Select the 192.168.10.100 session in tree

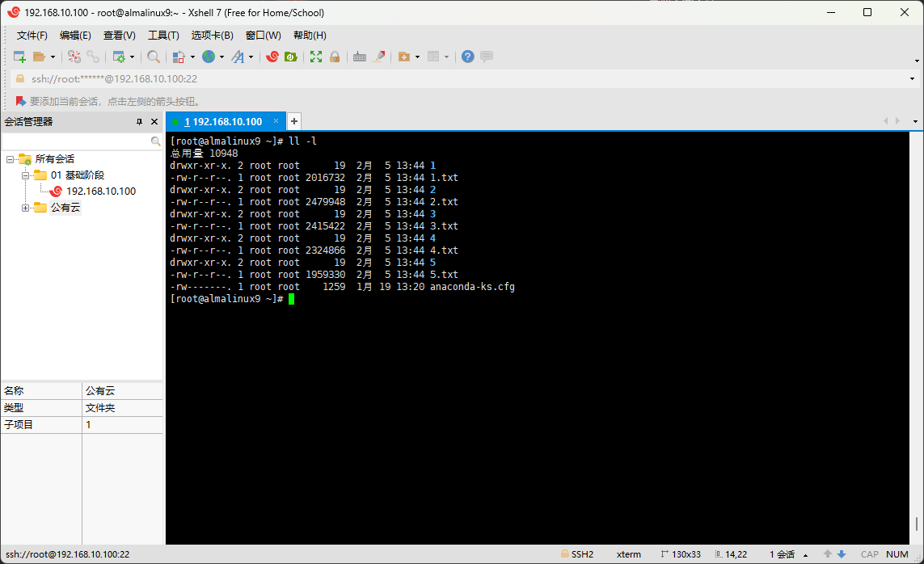coord(100,192)
